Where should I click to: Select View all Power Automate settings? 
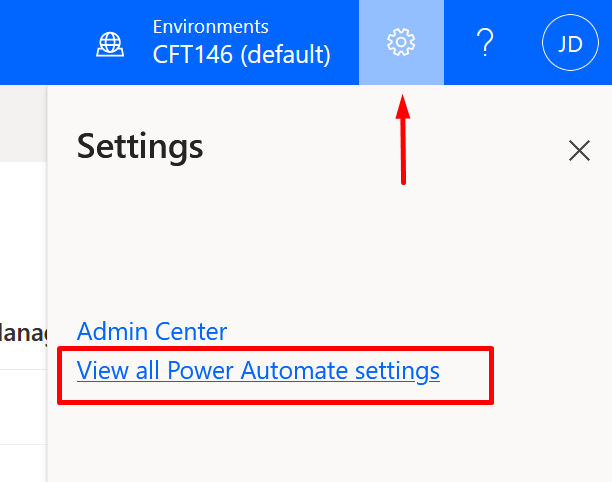(x=258, y=371)
